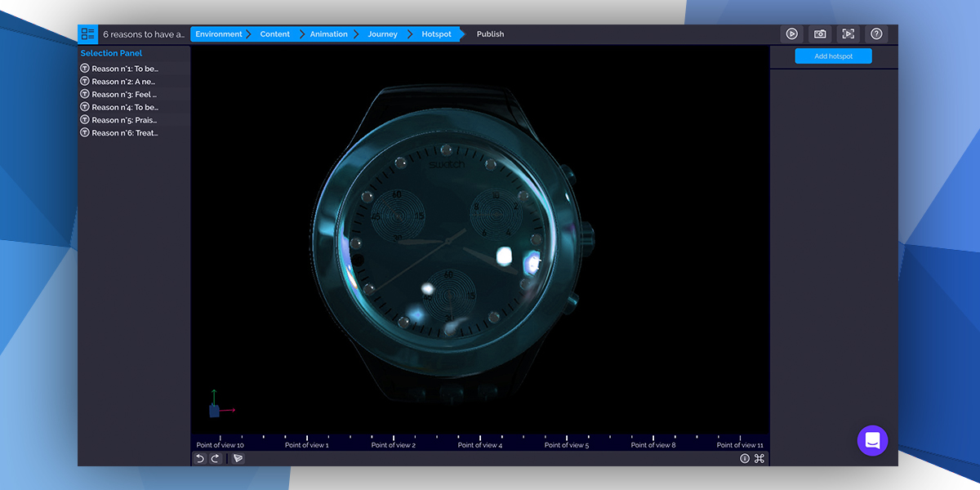
Task: Jump to Point of view 5 marker
Action: point(567,445)
